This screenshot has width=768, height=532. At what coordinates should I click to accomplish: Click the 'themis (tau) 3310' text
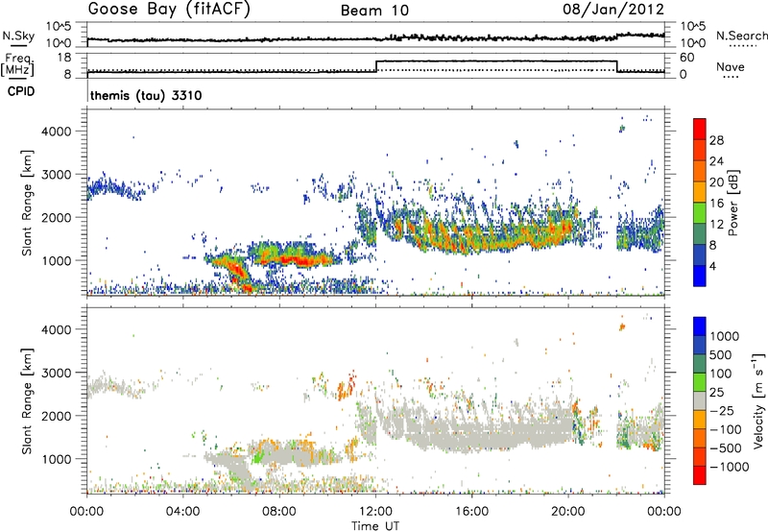click(146, 95)
